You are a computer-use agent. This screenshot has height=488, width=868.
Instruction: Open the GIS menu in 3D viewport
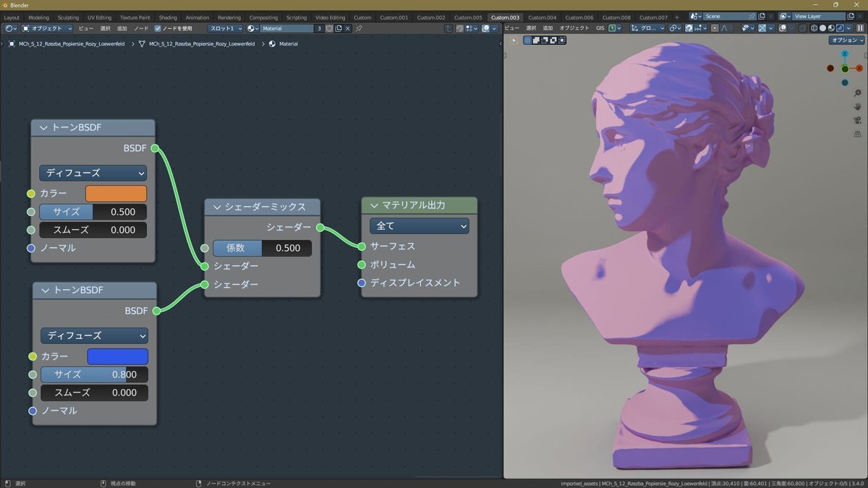(600, 28)
